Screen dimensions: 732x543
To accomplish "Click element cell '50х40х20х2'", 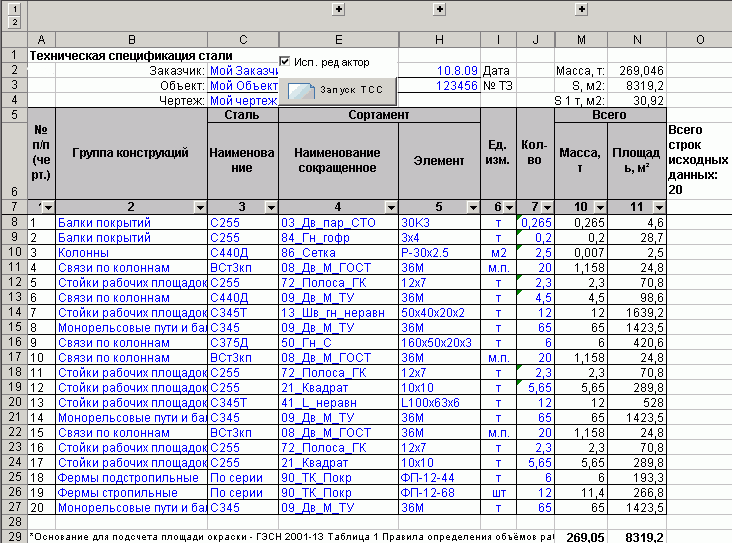I will coord(439,312).
